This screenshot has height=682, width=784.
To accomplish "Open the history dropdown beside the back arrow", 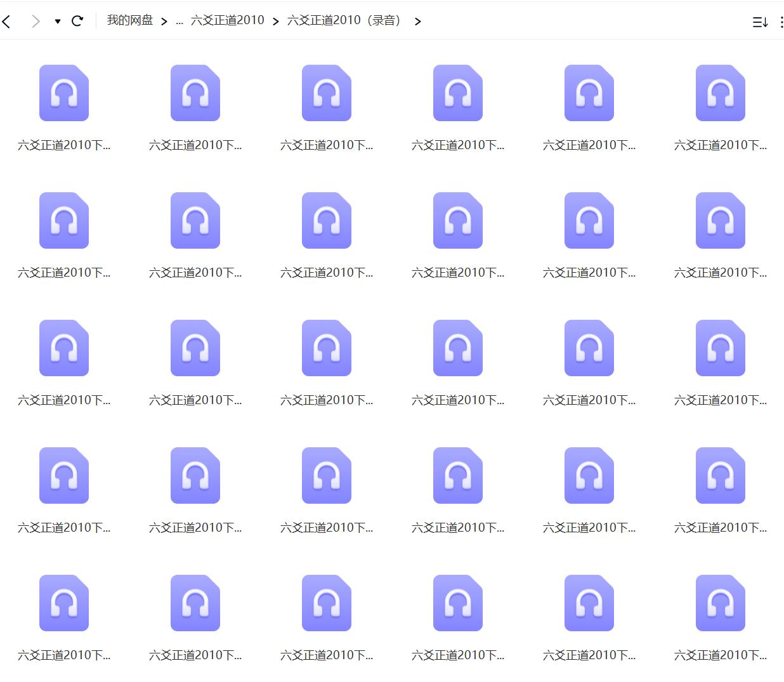I will click(56, 21).
